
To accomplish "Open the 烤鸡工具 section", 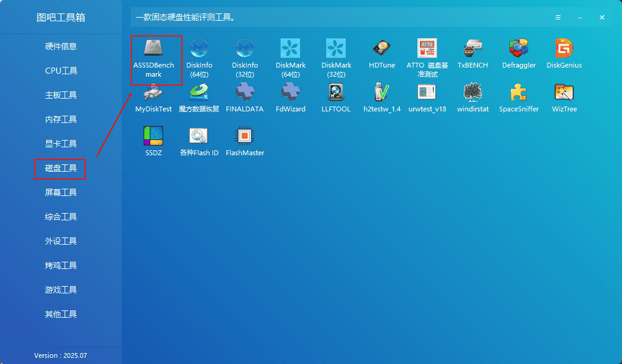I will [61, 265].
